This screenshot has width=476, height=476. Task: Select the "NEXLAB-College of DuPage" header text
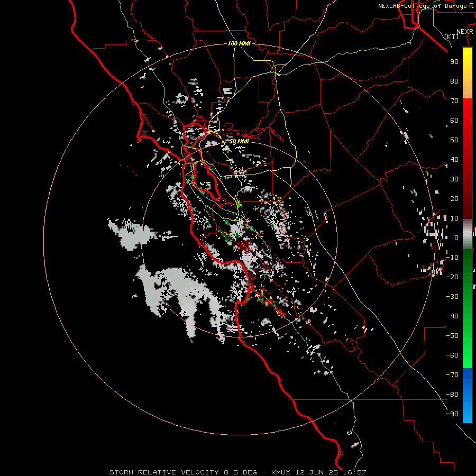tap(422, 6)
